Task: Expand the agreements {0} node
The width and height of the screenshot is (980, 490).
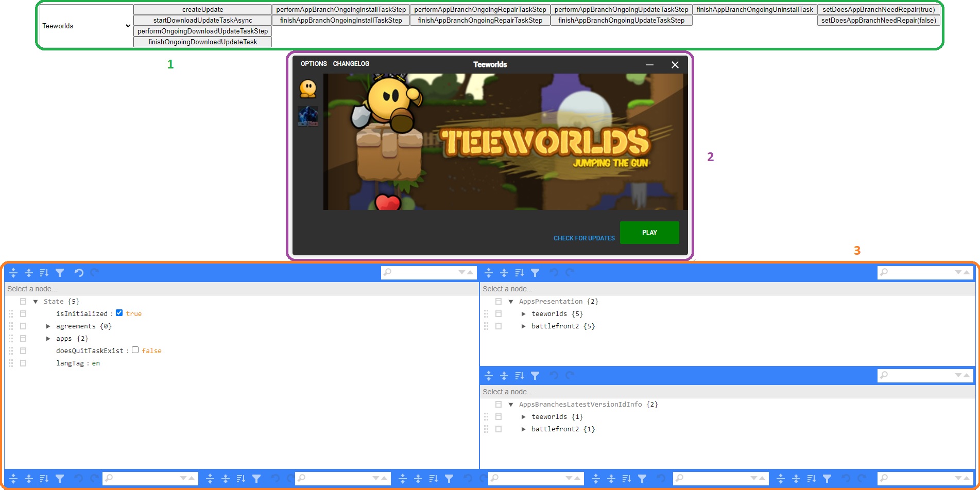Action: pyautogui.click(x=48, y=326)
